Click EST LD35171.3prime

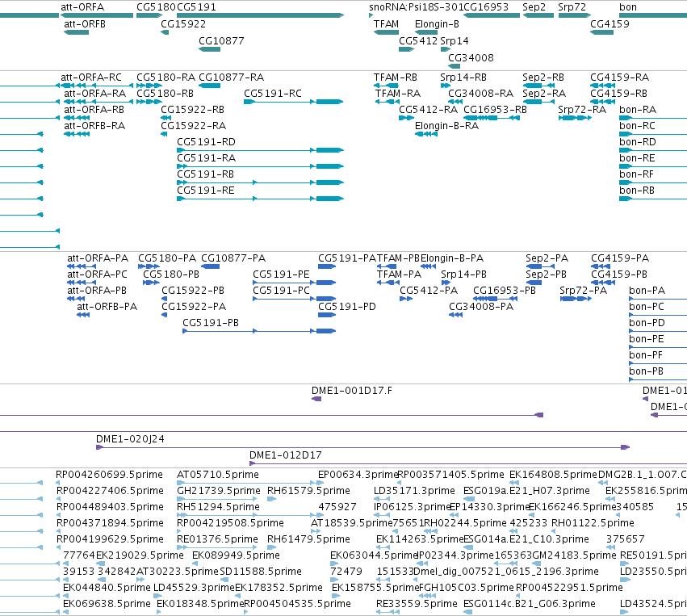pos(414,491)
